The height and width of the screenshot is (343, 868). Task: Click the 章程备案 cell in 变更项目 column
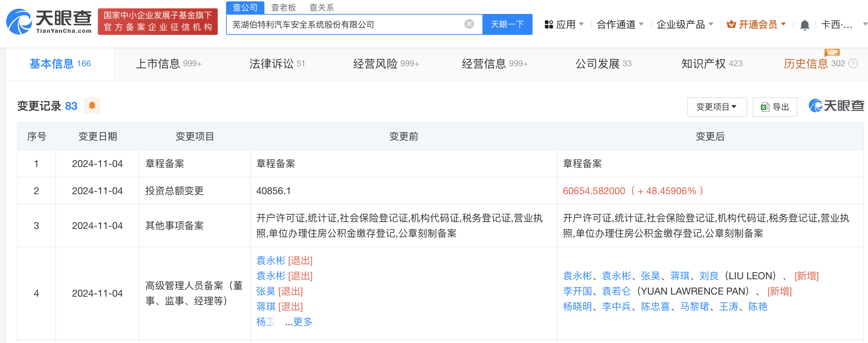click(x=195, y=164)
